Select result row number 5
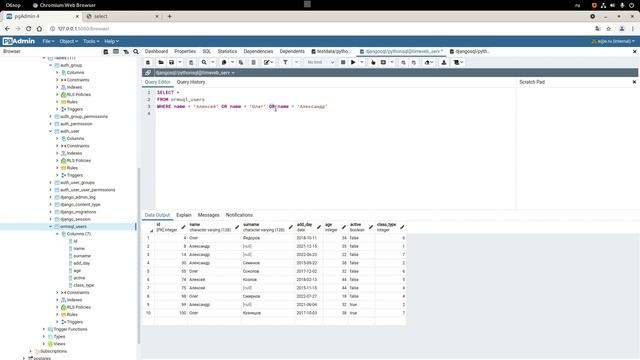The image size is (640, 360). click(x=148, y=271)
